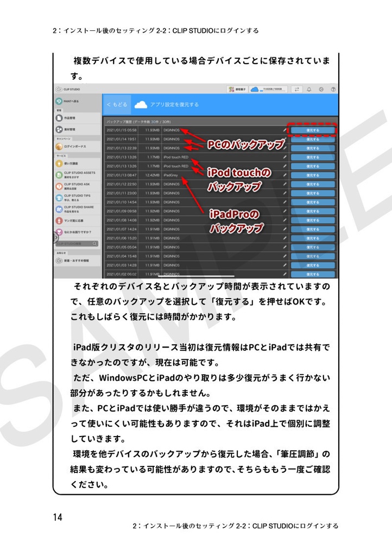Open CLIP STUDIO ASK in the sidebar
This screenshot has width=392, height=556.
pyautogui.click(x=77, y=186)
